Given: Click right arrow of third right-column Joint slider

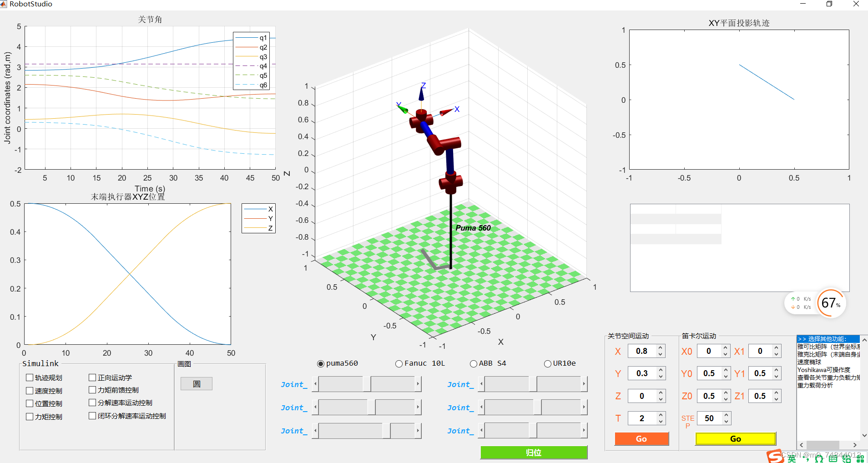Looking at the screenshot, I should (584, 431).
